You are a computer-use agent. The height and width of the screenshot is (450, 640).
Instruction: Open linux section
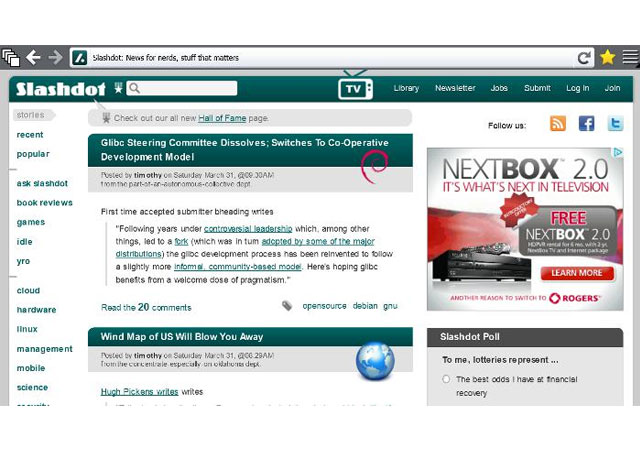[27, 329]
